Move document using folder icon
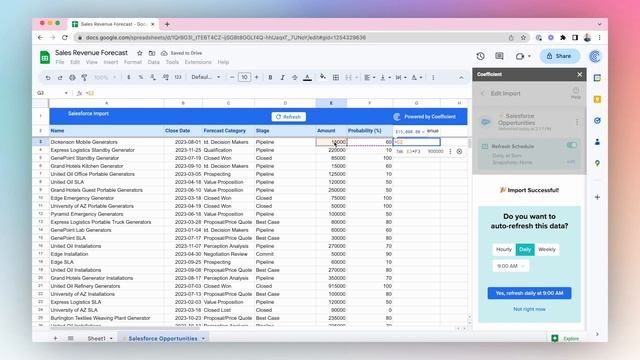 (x=152, y=53)
